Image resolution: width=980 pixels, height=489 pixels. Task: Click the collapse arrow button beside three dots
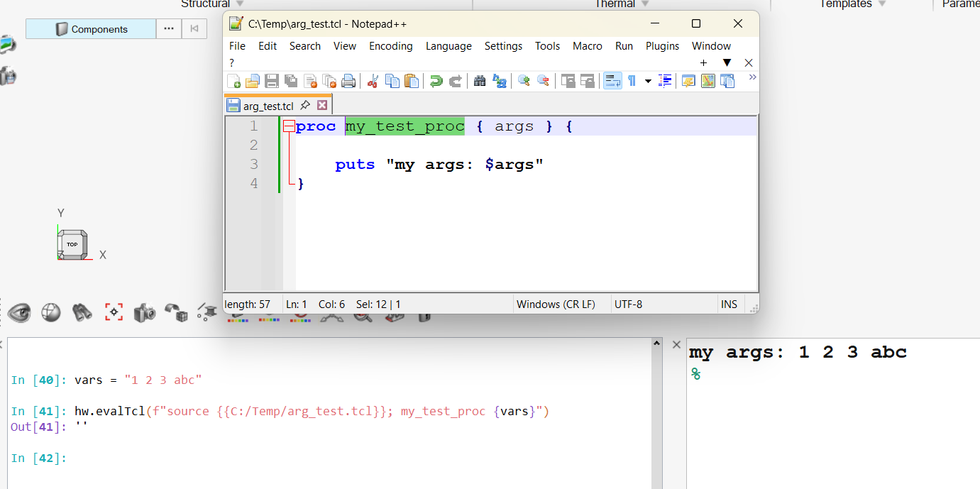click(x=194, y=29)
